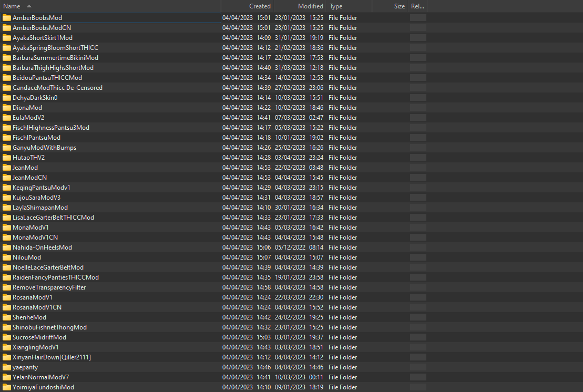The width and height of the screenshot is (583, 392).
Task: Click the YelanNormalModV7 folder icon
Action: [7, 377]
